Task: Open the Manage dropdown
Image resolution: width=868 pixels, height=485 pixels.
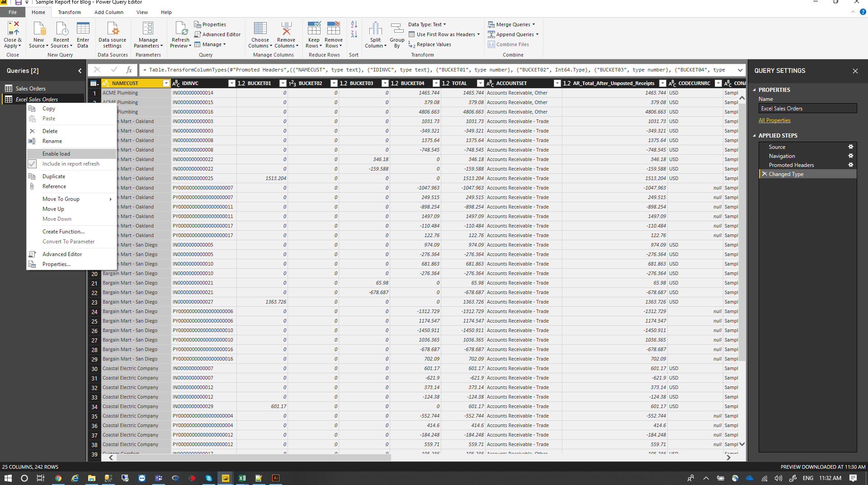Action: click(x=210, y=44)
